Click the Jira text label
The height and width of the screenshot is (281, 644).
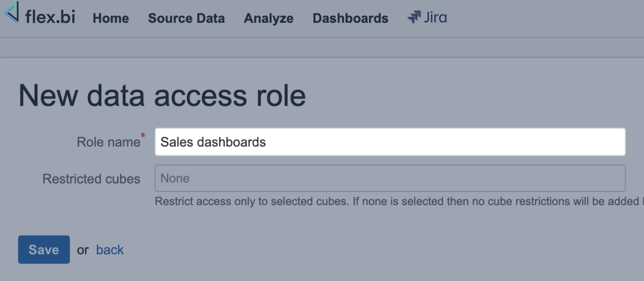[435, 18]
